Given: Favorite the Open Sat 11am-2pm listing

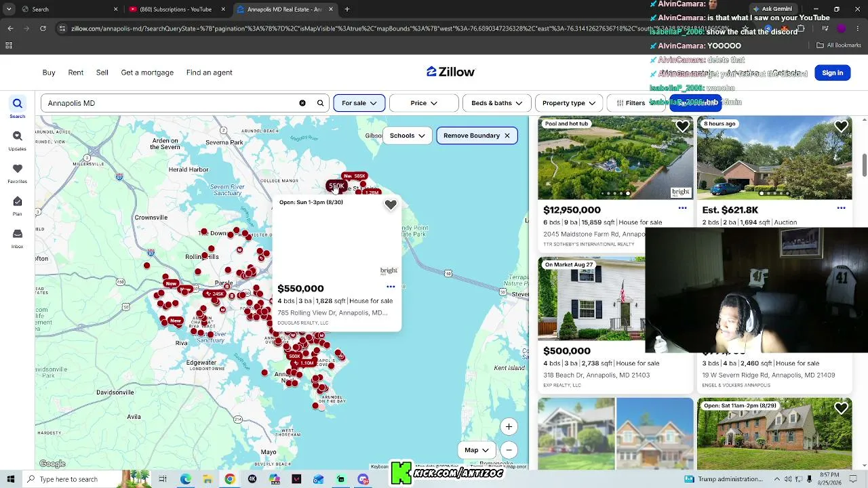Looking at the screenshot, I should click(x=841, y=408).
